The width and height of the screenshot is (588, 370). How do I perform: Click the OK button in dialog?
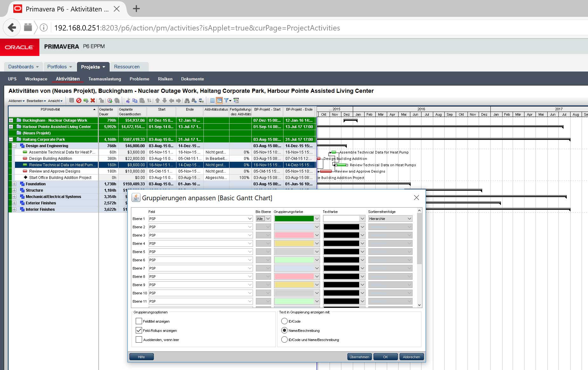point(386,357)
